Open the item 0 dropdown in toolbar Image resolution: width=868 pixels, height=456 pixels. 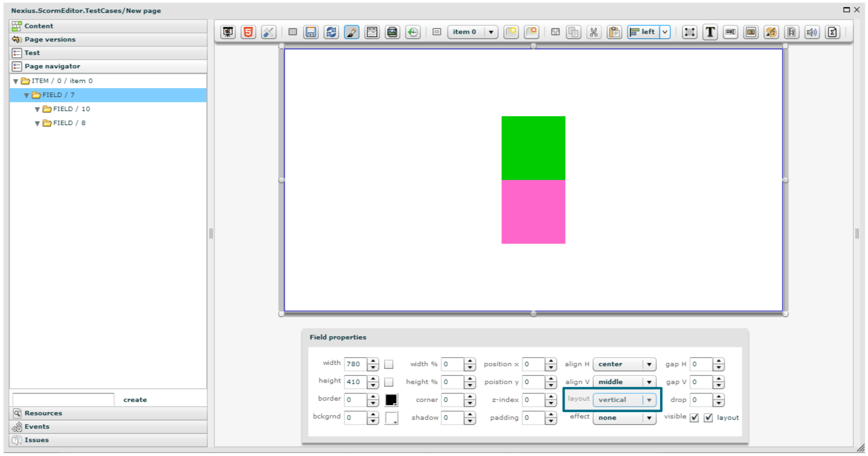point(490,32)
